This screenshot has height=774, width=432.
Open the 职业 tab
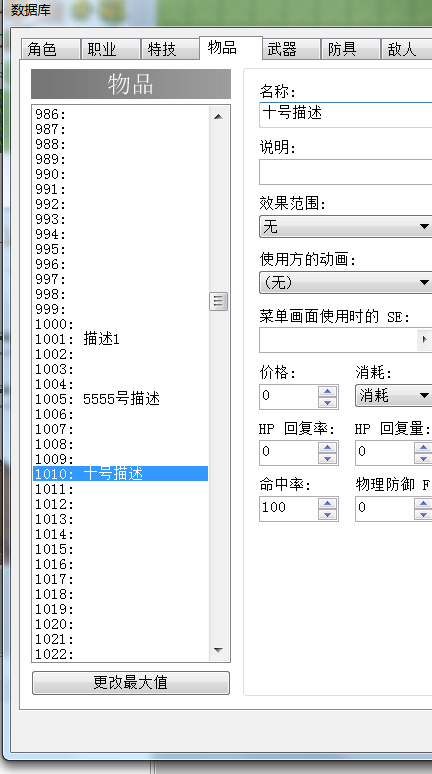[x=111, y=49]
